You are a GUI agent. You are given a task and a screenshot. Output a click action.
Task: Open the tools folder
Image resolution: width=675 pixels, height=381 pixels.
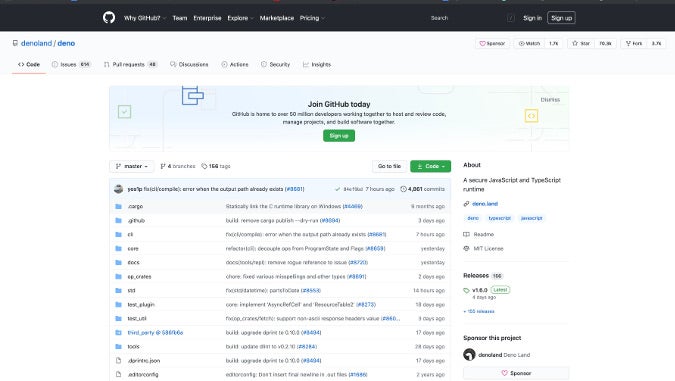click(133, 347)
